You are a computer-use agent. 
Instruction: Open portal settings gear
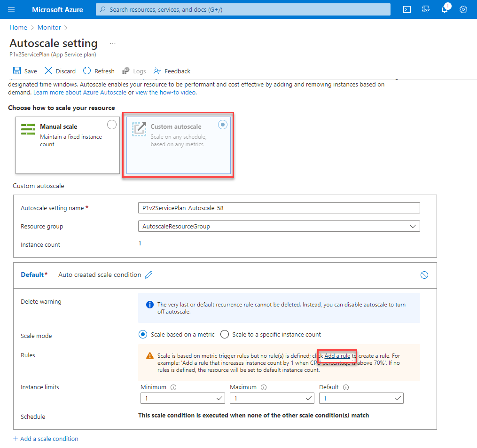click(463, 9)
